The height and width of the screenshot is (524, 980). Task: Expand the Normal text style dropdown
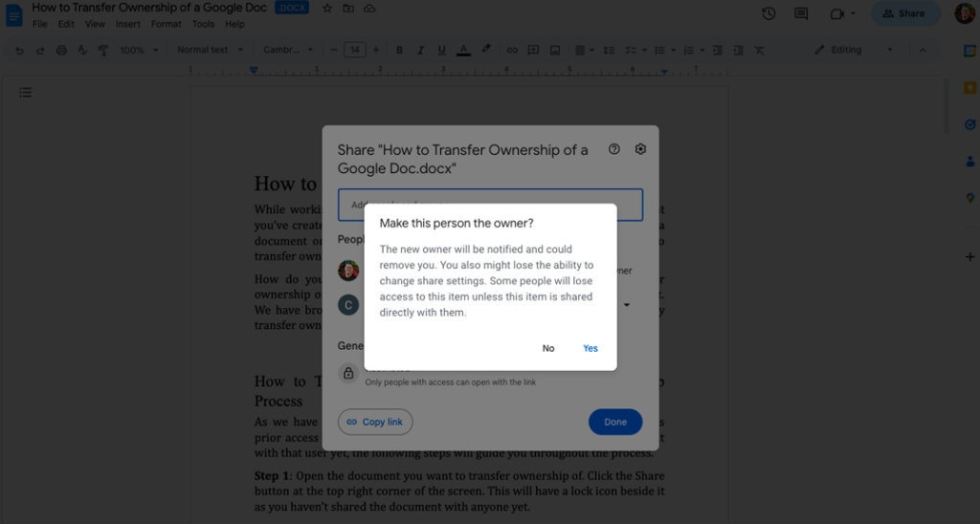pyautogui.click(x=209, y=50)
